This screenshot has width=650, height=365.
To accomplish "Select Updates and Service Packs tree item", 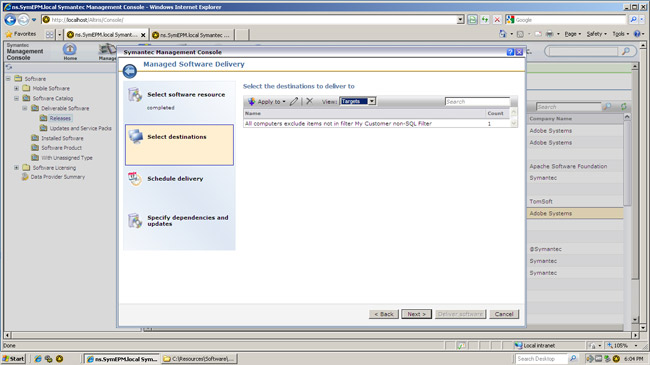I will tap(80, 128).
